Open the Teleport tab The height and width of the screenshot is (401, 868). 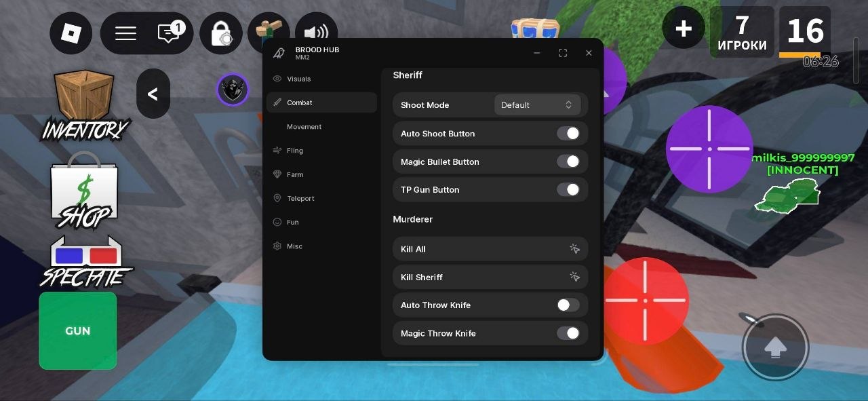pyautogui.click(x=321, y=198)
